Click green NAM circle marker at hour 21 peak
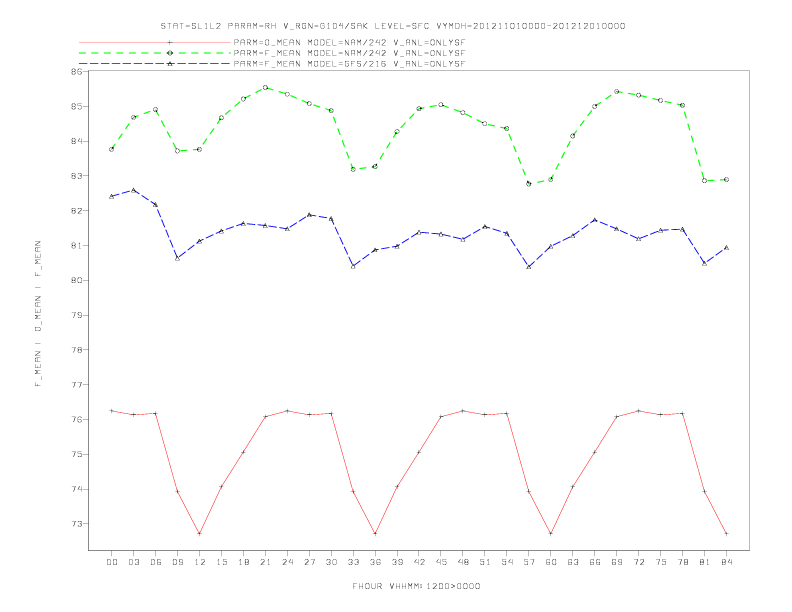 266,87
